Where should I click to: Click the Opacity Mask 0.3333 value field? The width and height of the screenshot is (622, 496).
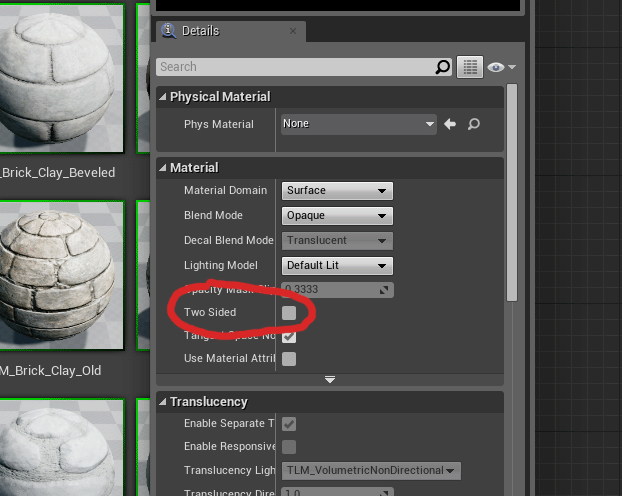pyautogui.click(x=337, y=290)
